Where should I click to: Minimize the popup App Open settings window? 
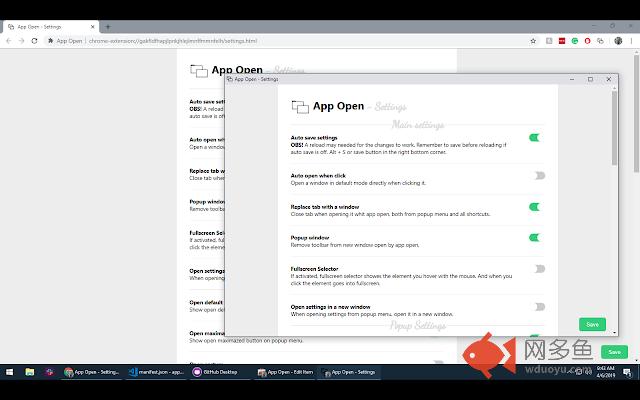[x=572, y=79]
